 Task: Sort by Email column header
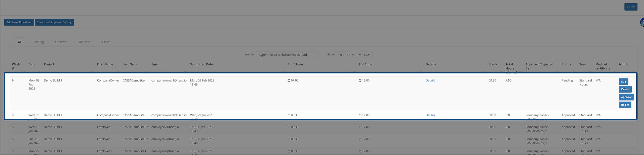155,64
